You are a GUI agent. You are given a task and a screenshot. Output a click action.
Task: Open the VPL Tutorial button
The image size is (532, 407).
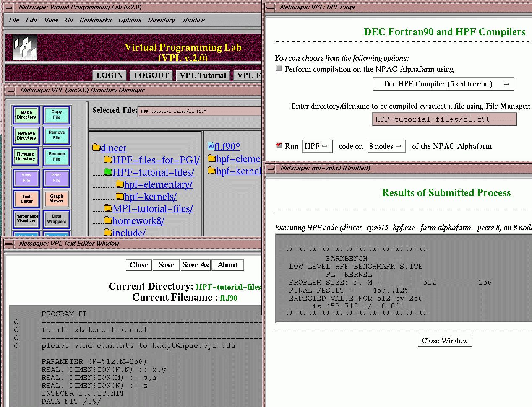203,75
